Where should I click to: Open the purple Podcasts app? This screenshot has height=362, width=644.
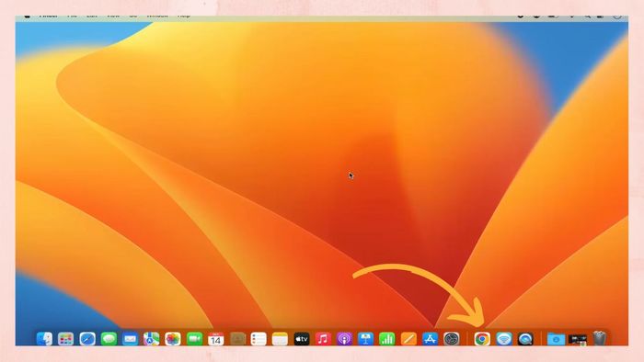pyautogui.click(x=345, y=339)
